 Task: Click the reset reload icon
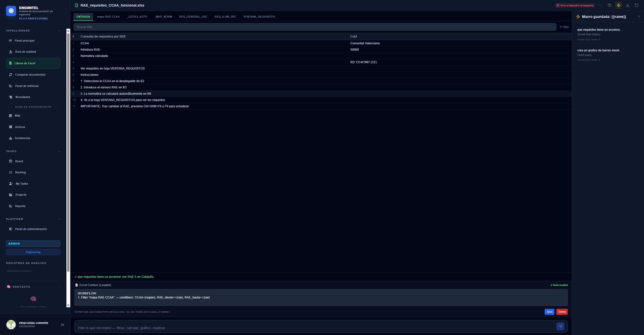[x=637, y=5]
